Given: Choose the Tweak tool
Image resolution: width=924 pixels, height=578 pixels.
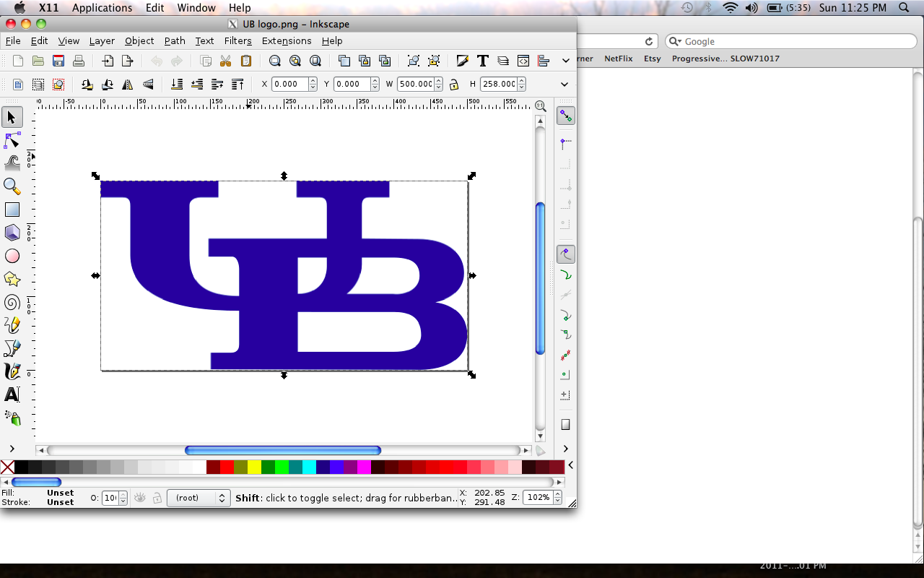Looking at the screenshot, I should [12, 163].
